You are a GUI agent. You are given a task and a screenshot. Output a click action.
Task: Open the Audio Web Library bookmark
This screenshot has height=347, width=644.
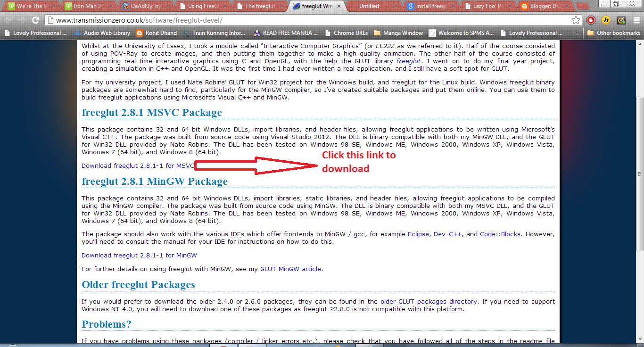click(102, 33)
